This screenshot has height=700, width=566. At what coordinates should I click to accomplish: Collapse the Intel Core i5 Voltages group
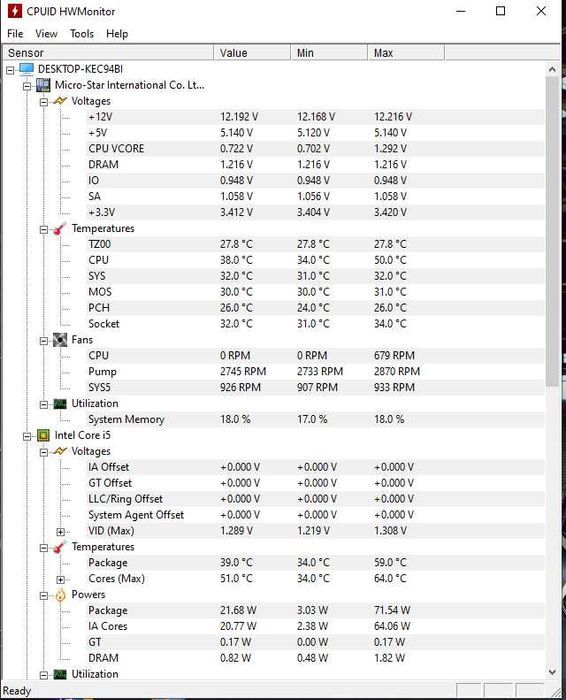click(x=44, y=452)
